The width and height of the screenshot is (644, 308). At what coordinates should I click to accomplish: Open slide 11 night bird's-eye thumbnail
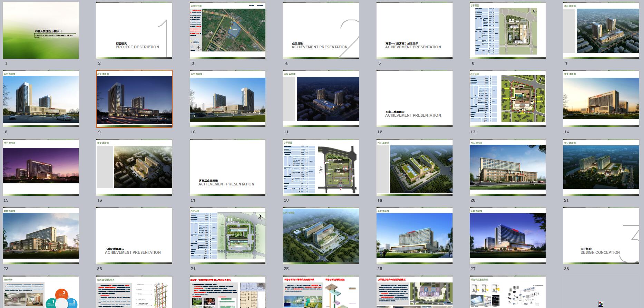pyautogui.click(x=321, y=99)
